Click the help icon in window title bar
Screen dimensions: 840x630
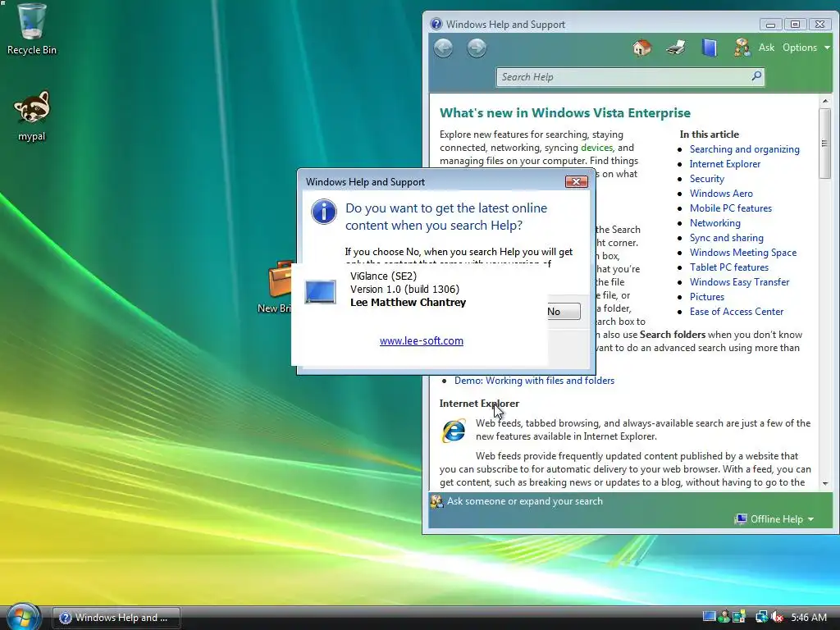[436, 24]
